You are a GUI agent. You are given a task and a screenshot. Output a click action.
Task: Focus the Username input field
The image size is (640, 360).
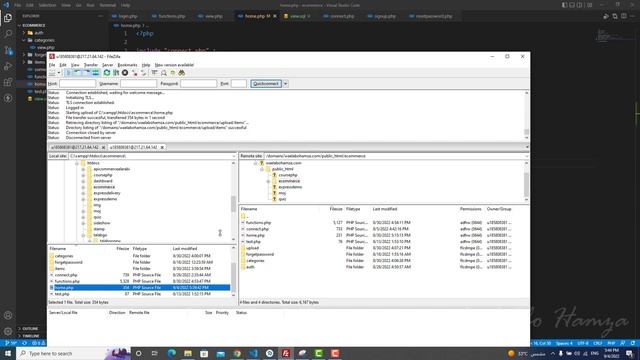[x=138, y=84]
